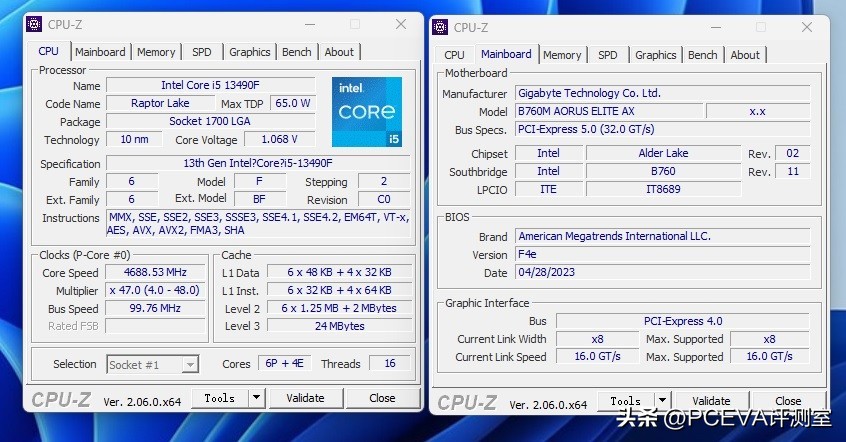This screenshot has height=442, width=846.
Task: Open SPD tab in right window
Action: tap(608, 55)
